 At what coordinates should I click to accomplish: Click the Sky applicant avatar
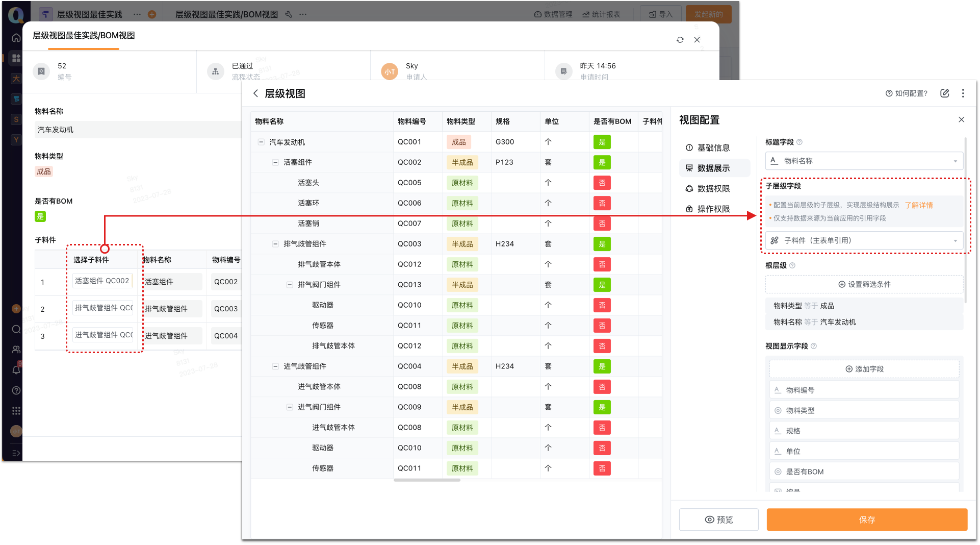pyautogui.click(x=390, y=71)
